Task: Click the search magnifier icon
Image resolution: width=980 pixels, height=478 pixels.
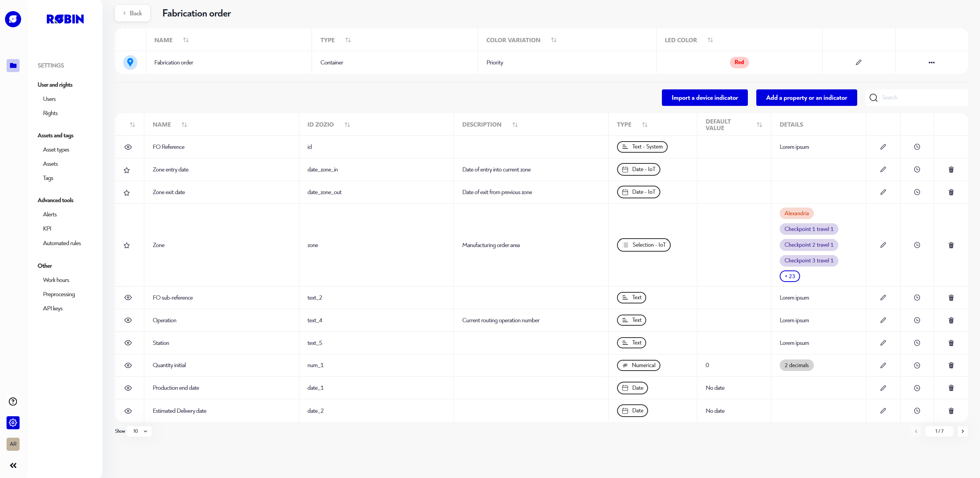Action: point(874,98)
